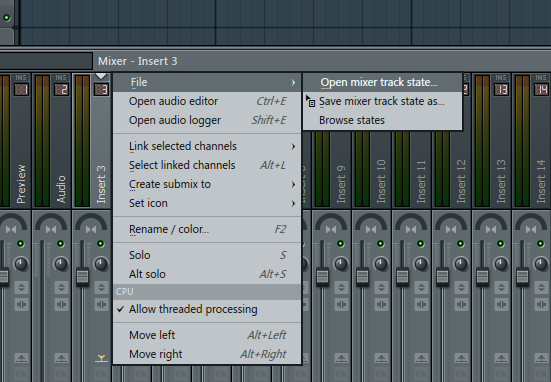
Task: Invert phase on the Audio track
Action: click(x=61, y=288)
